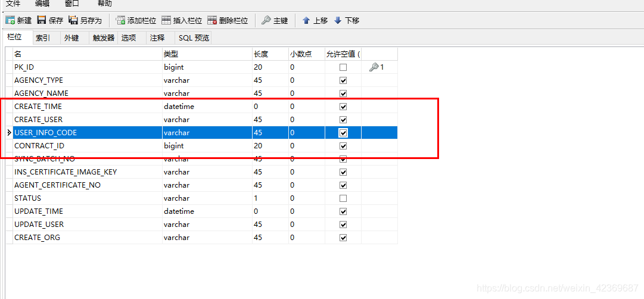Move field up with 上移 arrow
Image resolution: width=644 pixels, height=299 pixels.
point(306,20)
